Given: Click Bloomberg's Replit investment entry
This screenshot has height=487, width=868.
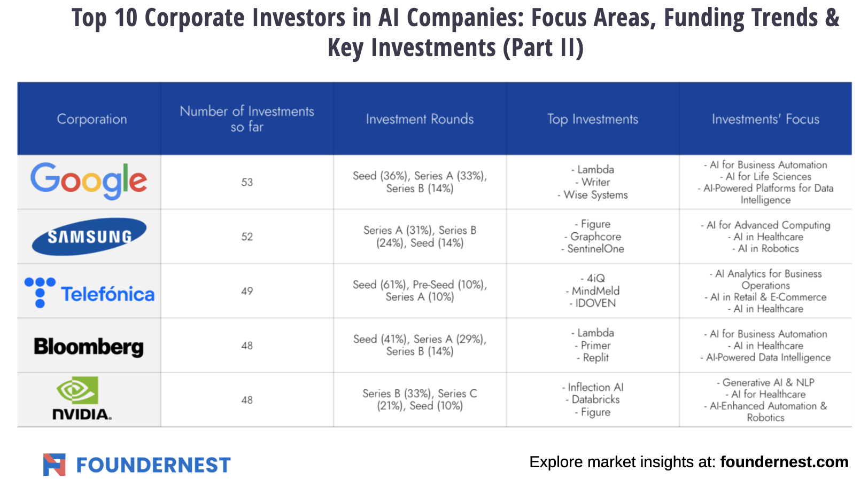Looking at the screenshot, I should click(x=595, y=358).
